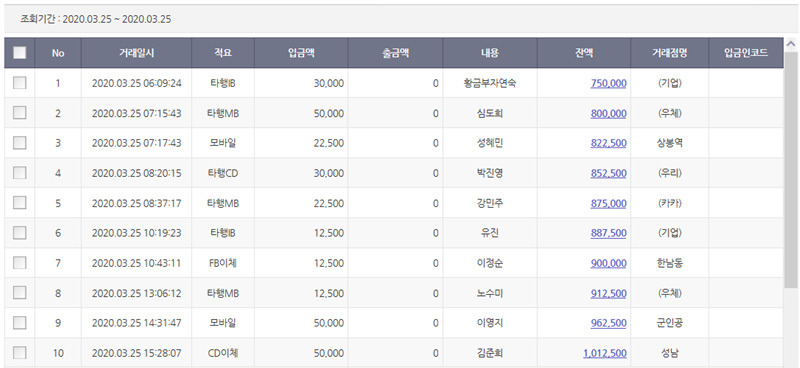This screenshot has height=368, width=800.
Task: Enable the checkbox next to 강민주
Action: pyautogui.click(x=19, y=203)
